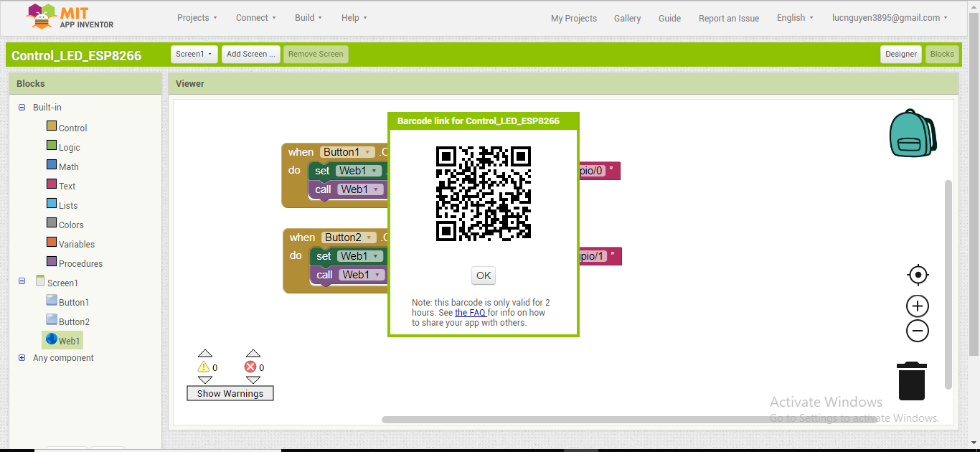Open Button2 dropdown in second event block

click(x=349, y=237)
